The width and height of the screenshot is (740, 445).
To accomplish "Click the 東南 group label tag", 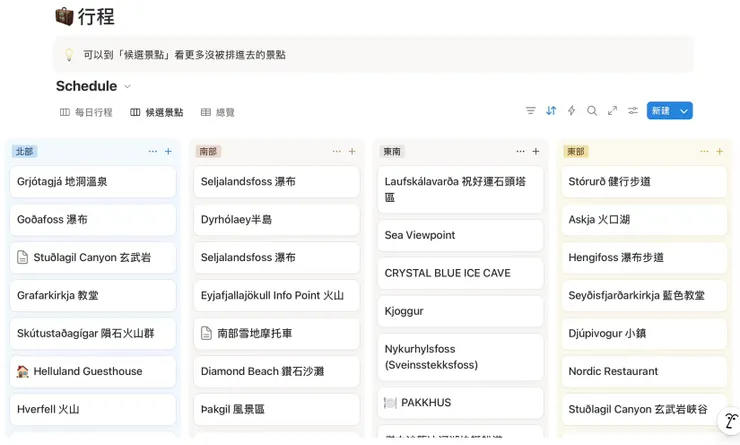I will click(392, 151).
